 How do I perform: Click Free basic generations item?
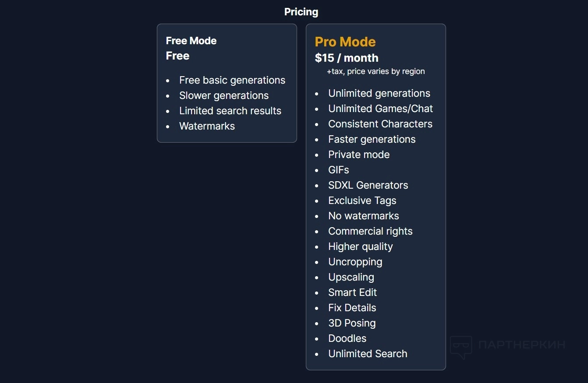click(232, 80)
